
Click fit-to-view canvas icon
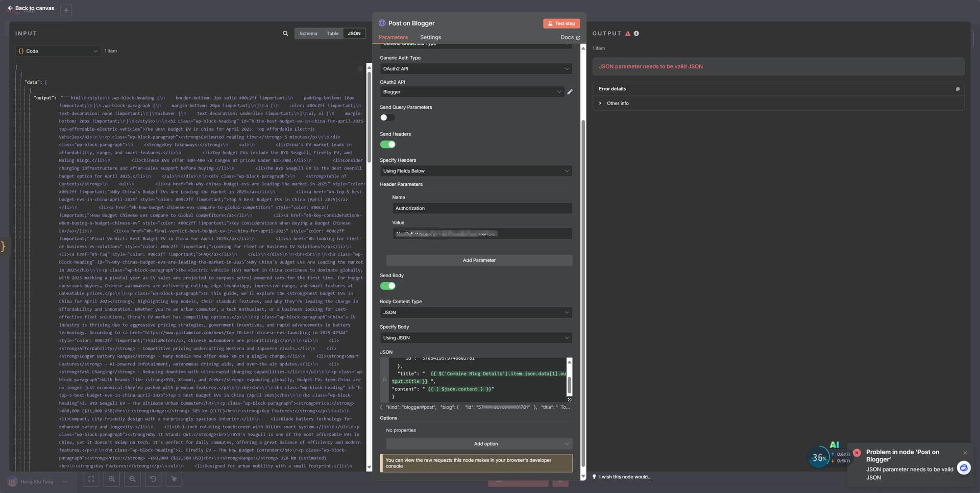[91, 479]
